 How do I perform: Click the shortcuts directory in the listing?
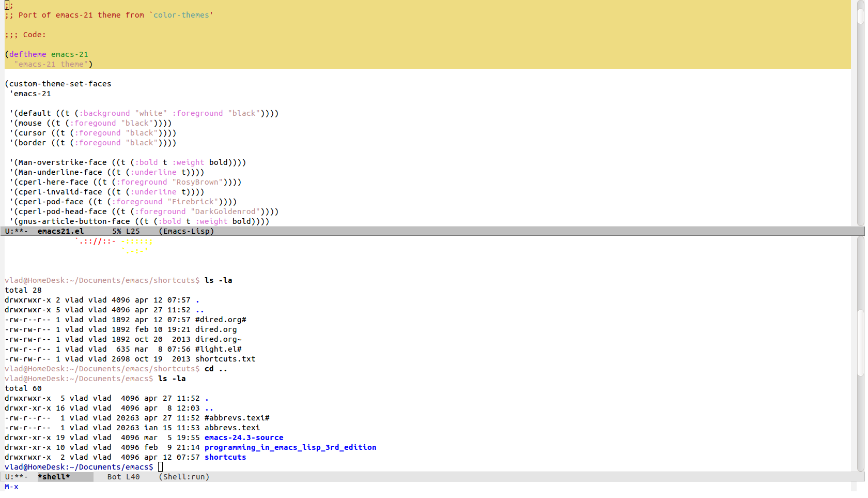click(225, 457)
